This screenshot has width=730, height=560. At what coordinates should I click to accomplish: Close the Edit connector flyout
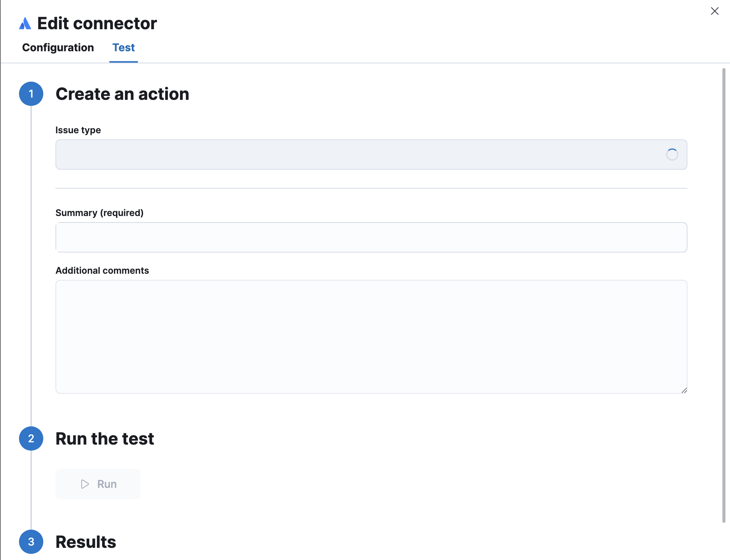click(715, 11)
